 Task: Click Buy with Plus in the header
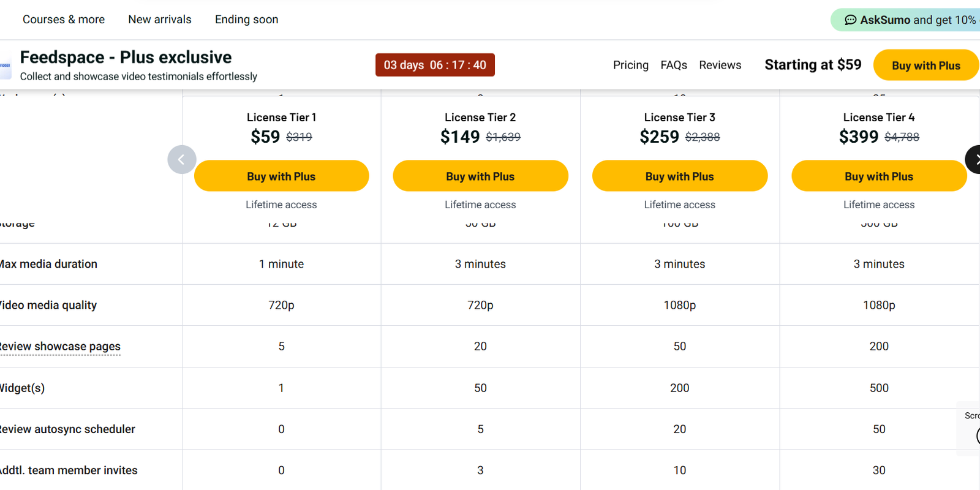(925, 66)
